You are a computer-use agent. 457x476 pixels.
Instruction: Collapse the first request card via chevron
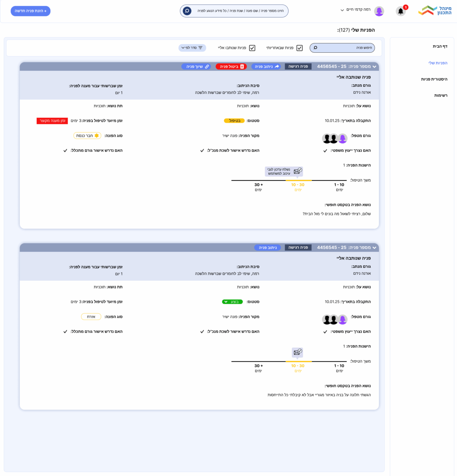[x=374, y=67]
